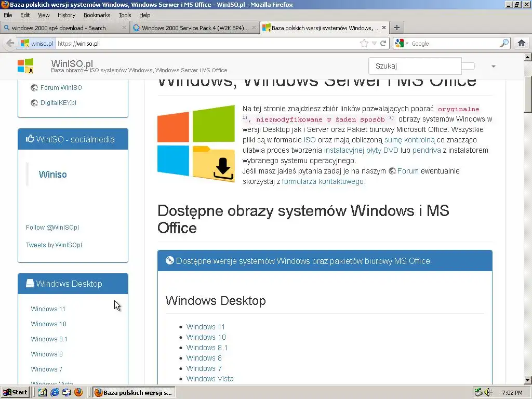The image size is (532, 399).
Task: Open the View menu
Action: click(44, 15)
